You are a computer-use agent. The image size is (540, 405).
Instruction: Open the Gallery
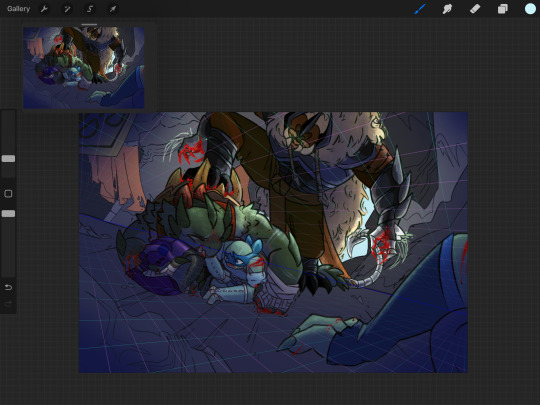tap(19, 9)
